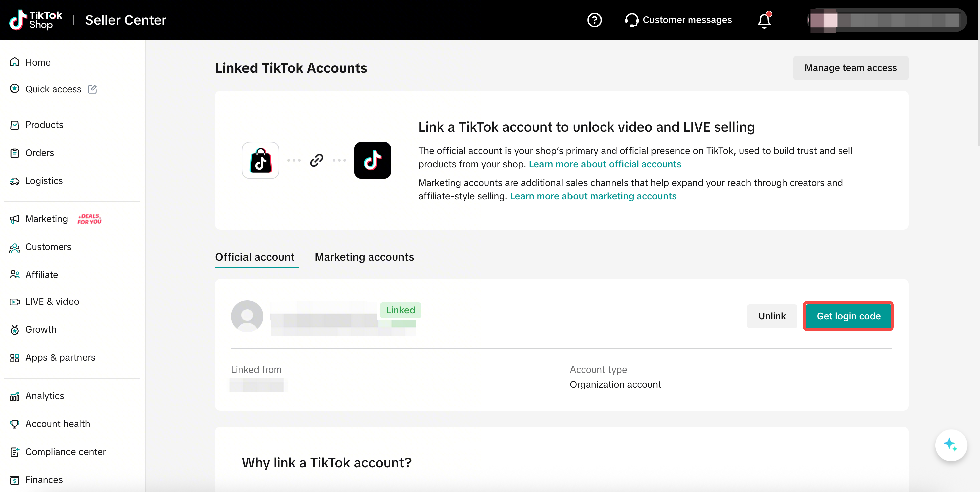Click the Customer messages headset icon
Viewport: 980px width, 492px height.
pyautogui.click(x=632, y=20)
